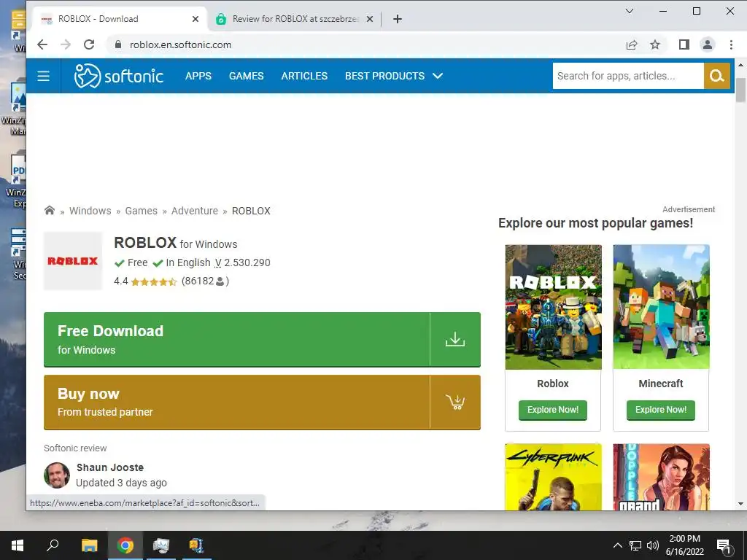Click the Cyberpunk game card image
Image resolution: width=747 pixels, height=560 pixels.
coord(553,477)
